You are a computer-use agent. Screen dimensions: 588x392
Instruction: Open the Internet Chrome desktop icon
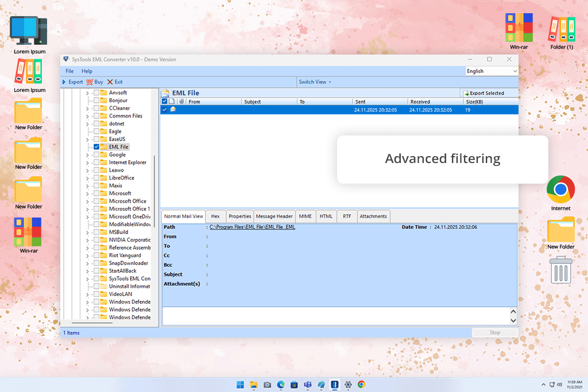point(560,189)
